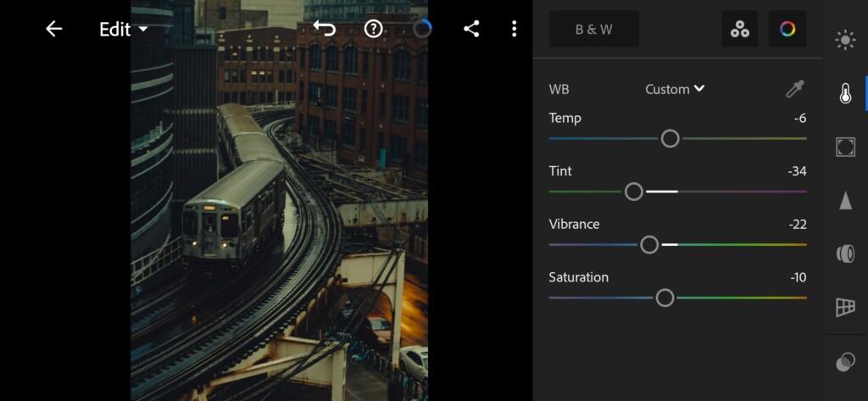Click the Vibrance slider handle
This screenshot has width=868, height=401.
click(649, 245)
